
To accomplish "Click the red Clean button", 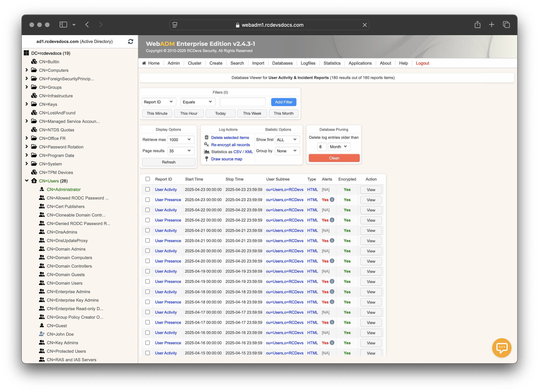I will [x=334, y=158].
